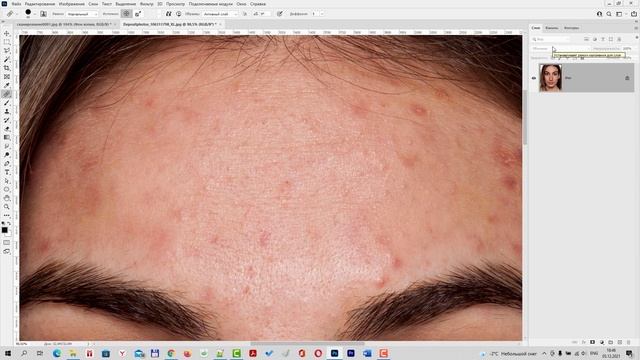The width and height of the screenshot is (640, 360).
Task: Open the layer Opacity dropdown
Action: 627,49
